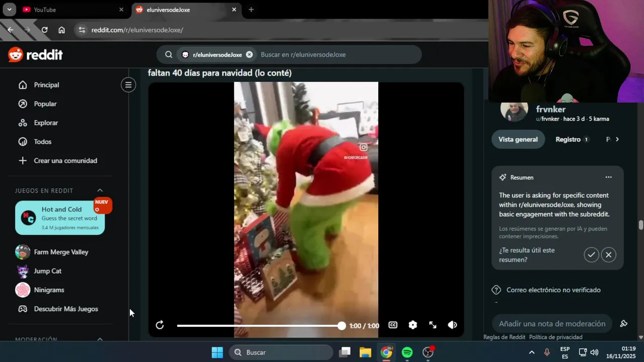Go to the browser home page
Image resolution: width=644 pixels, height=362 pixels.
(x=61, y=30)
